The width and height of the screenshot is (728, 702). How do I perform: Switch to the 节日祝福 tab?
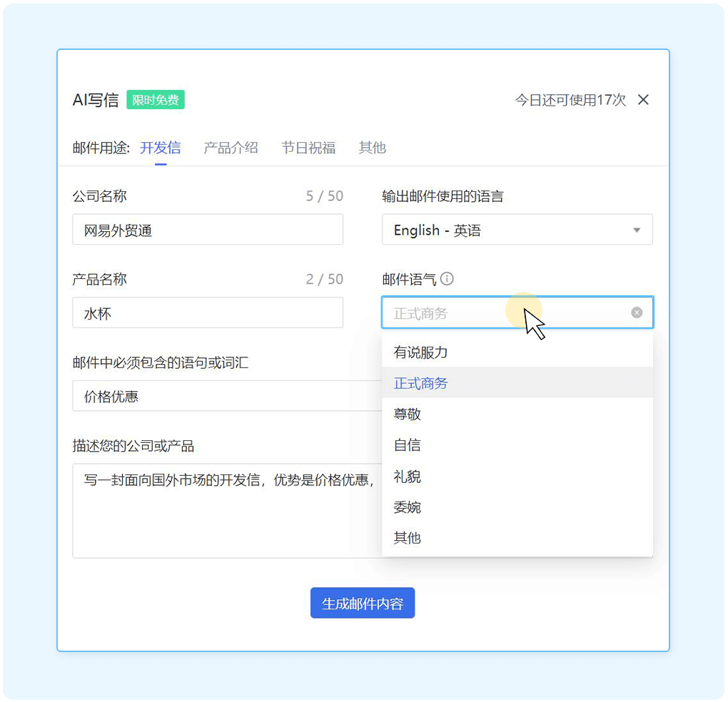308,148
